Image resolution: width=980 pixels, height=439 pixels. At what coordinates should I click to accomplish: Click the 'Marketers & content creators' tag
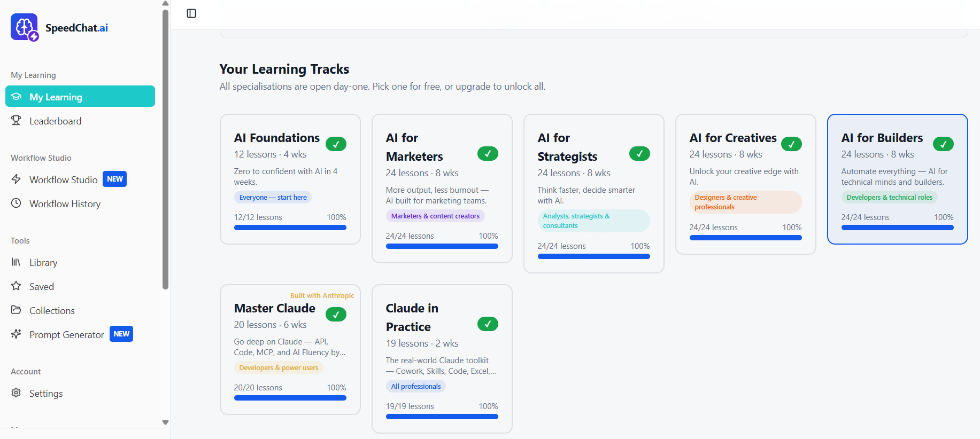coord(435,216)
